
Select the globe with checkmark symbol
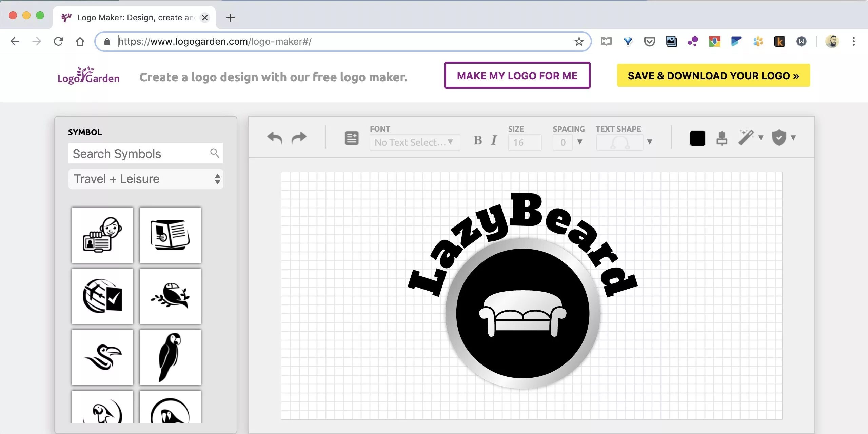click(x=102, y=296)
